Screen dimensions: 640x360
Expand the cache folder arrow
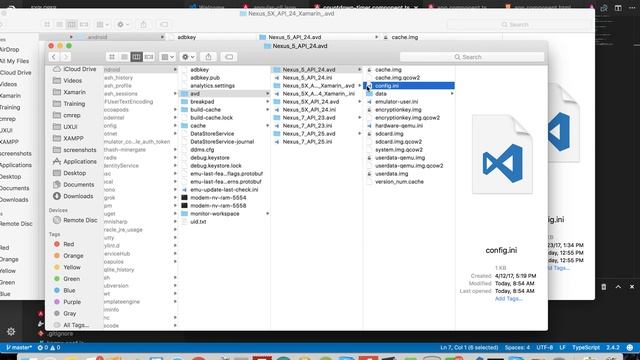[267, 126]
